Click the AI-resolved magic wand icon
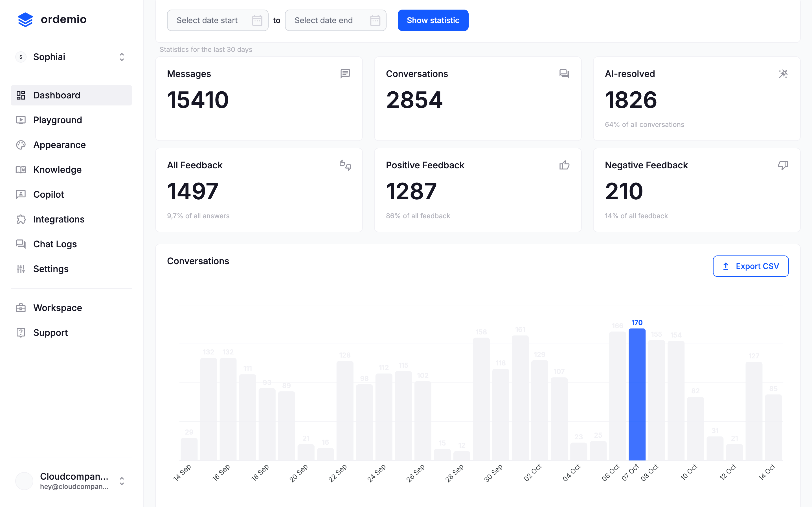 [x=783, y=73]
